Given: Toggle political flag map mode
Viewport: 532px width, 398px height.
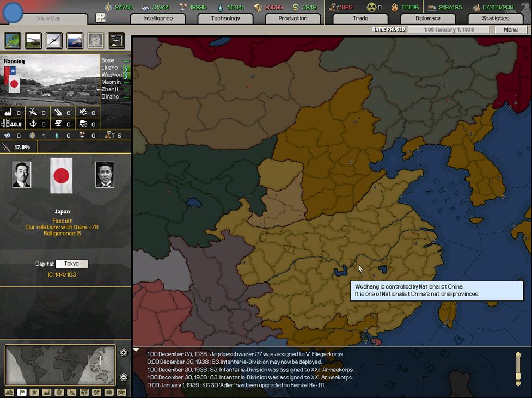Looking at the screenshot, I should [x=22, y=392].
